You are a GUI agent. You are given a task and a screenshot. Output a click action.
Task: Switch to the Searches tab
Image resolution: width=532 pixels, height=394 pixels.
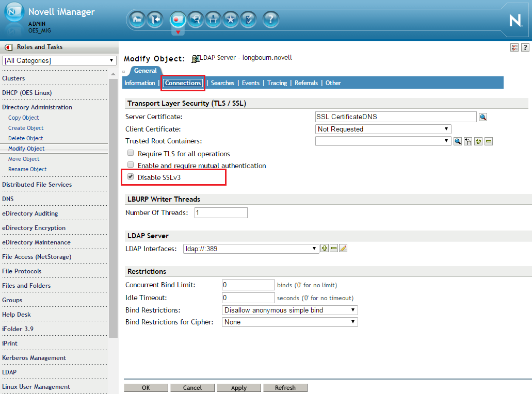[222, 83]
